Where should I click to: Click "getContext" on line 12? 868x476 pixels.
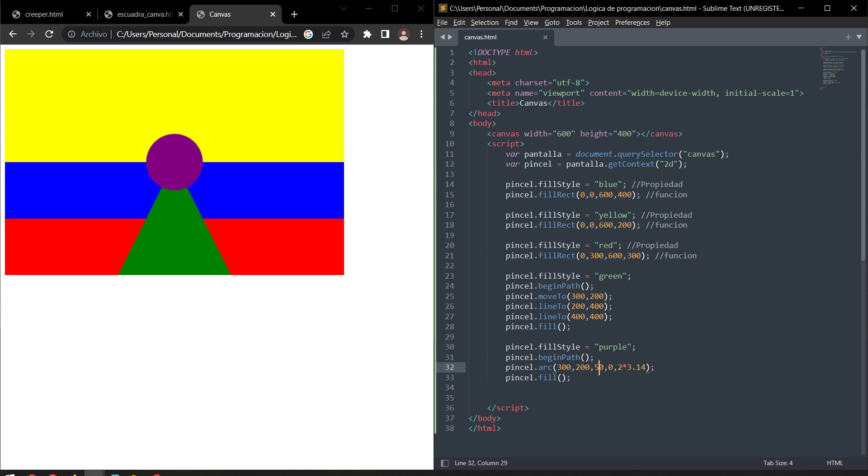click(631, 164)
